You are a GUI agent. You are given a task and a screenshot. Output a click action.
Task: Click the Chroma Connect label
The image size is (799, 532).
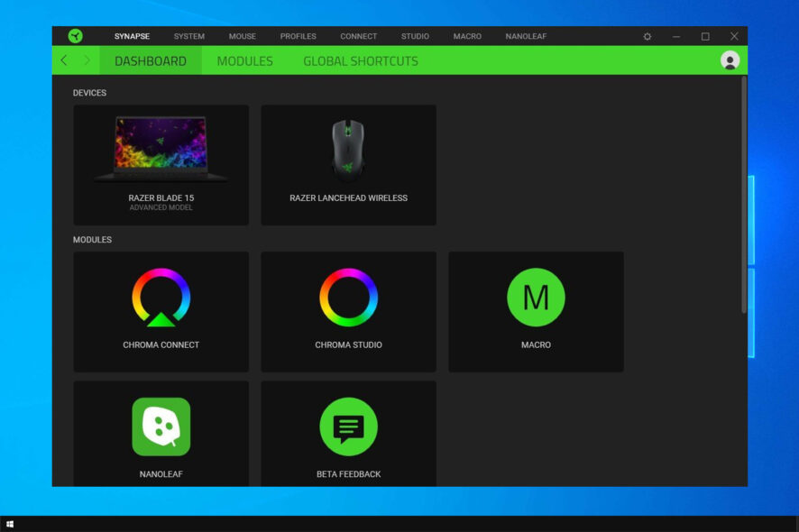coord(161,345)
